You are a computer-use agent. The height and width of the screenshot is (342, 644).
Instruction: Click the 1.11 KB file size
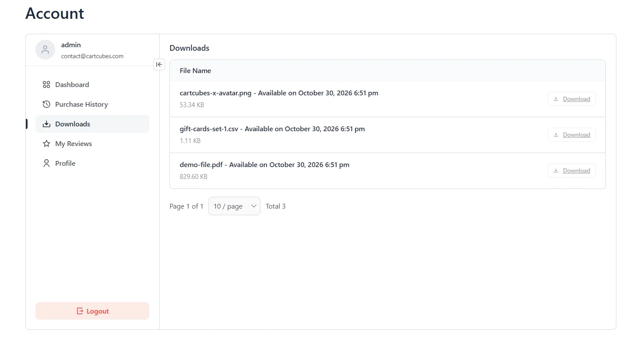pyautogui.click(x=190, y=141)
